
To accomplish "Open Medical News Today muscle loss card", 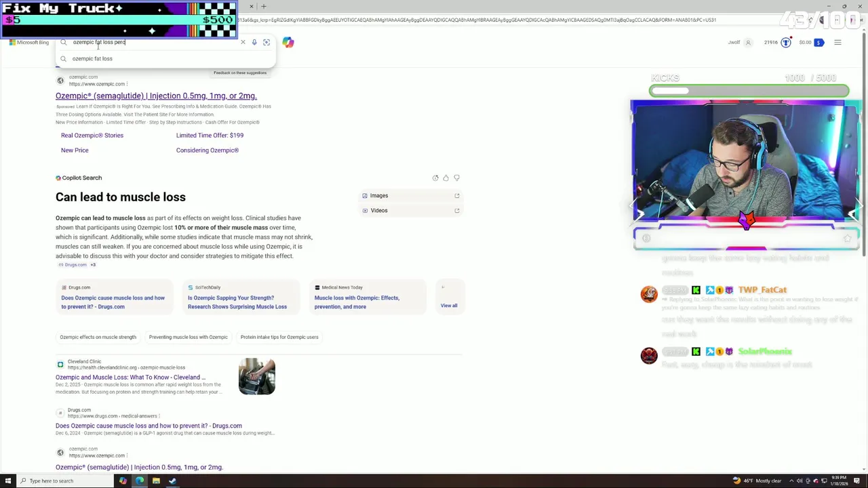I will point(366,298).
